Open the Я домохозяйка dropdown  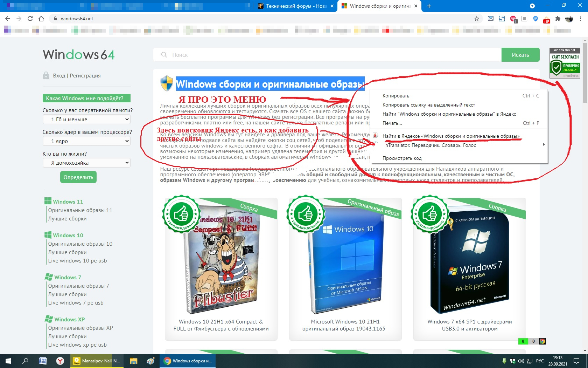[x=86, y=163]
